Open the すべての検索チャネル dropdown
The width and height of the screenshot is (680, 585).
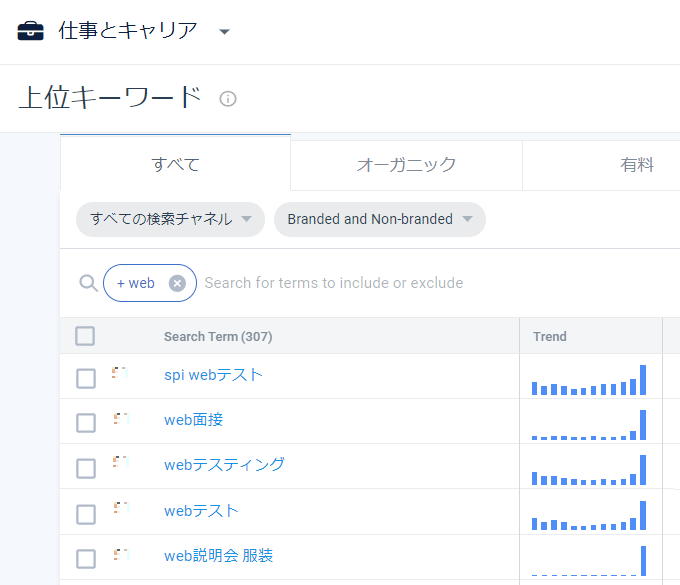(170, 219)
